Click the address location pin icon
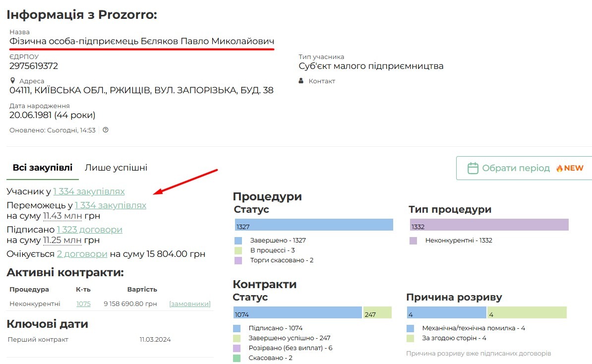 pyautogui.click(x=12, y=80)
